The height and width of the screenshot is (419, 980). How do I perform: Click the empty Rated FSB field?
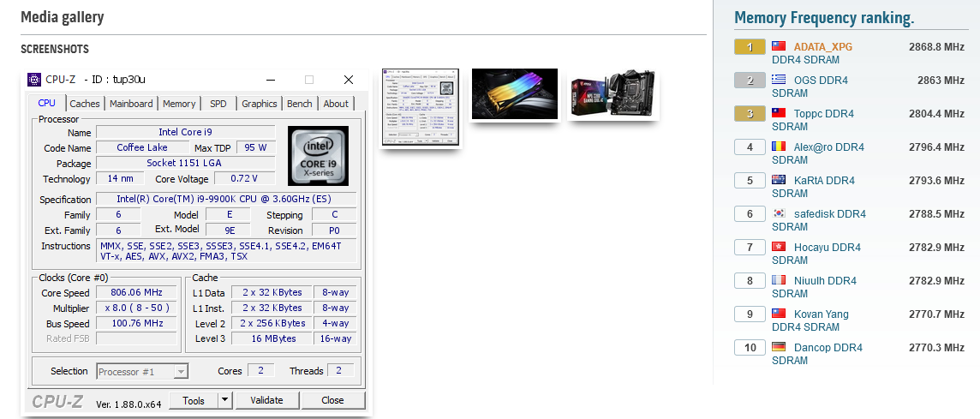point(135,338)
